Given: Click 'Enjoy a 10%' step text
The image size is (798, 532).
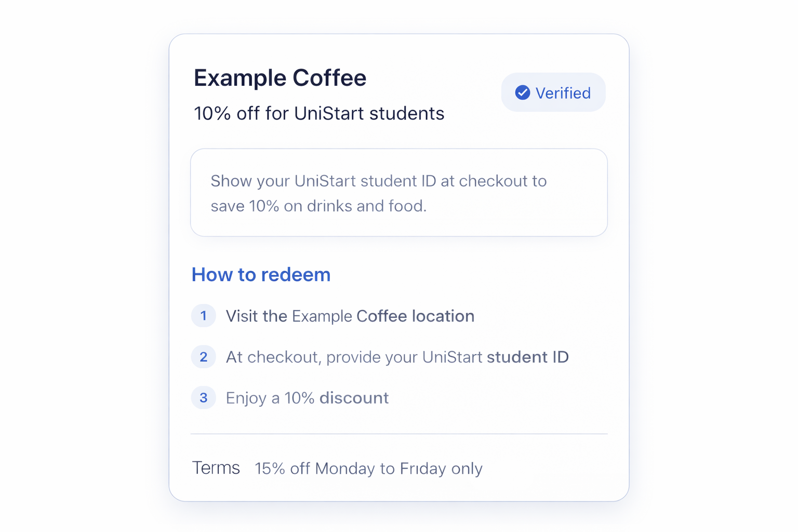Looking at the screenshot, I should [x=270, y=398].
